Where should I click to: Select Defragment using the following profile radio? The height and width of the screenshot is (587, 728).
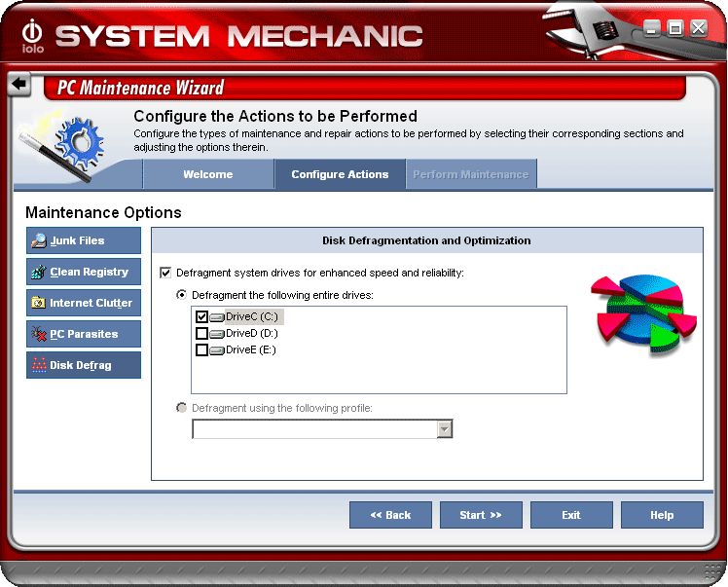[182, 408]
